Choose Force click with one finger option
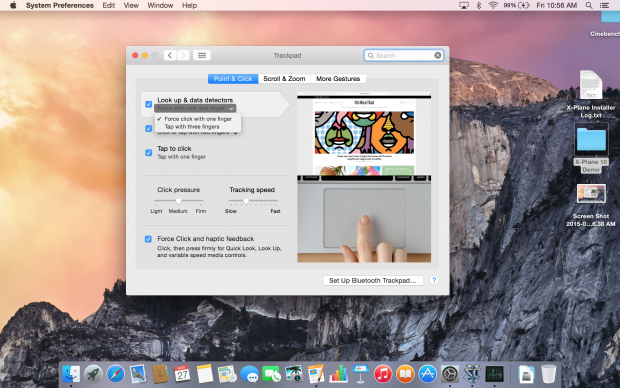Viewport: 620px width, 388px height. click(x=198, y=119)
